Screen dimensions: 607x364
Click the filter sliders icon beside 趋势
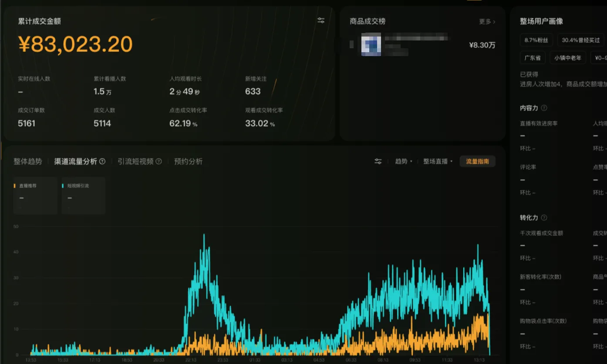pos(378,161)
